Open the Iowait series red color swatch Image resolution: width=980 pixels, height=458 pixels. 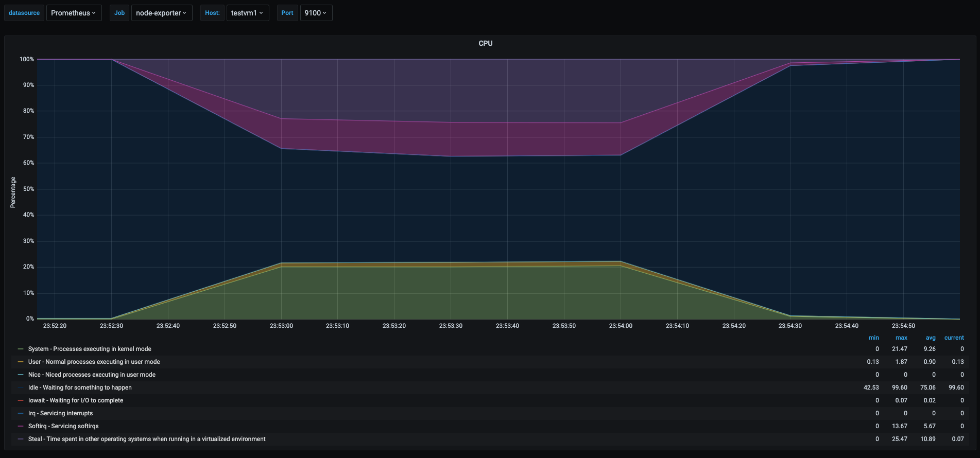pos(21,400)
